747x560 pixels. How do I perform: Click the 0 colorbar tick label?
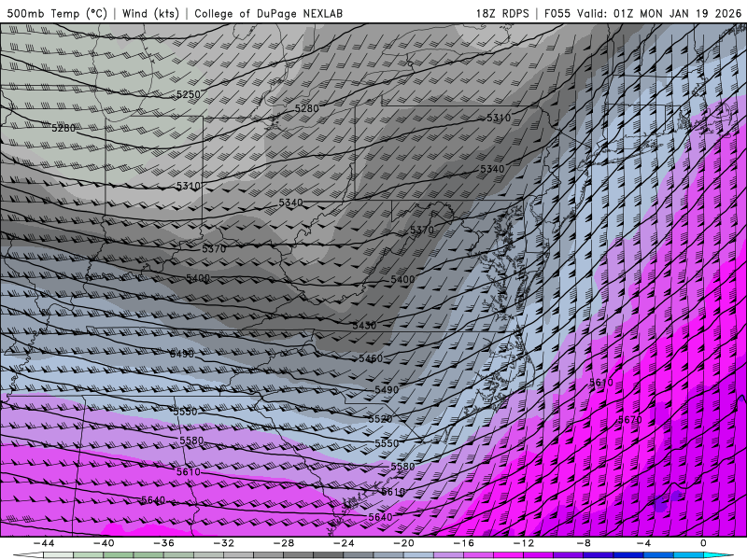click(x=703, y=543)
